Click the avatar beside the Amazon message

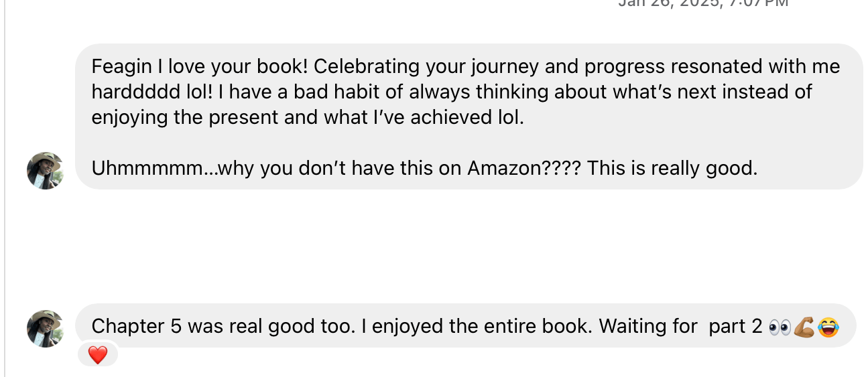[x=45, y=171]
